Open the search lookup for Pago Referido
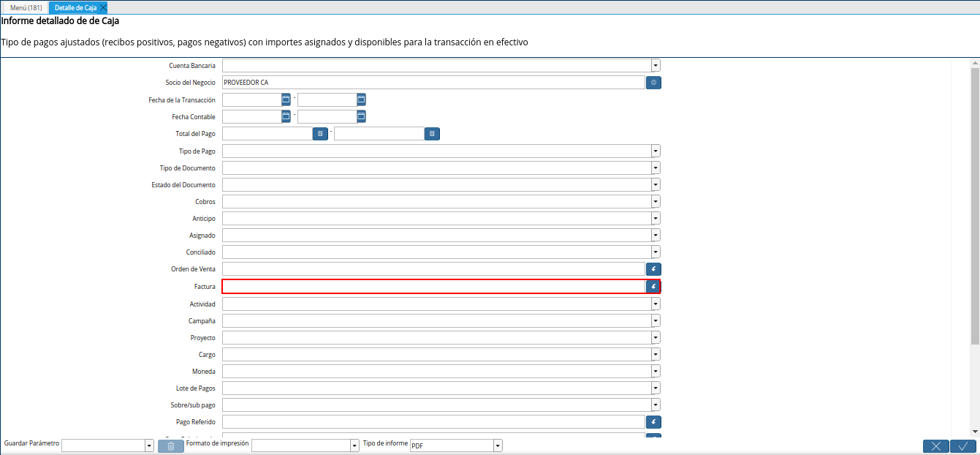This screenshot has height=455, width=980. [653, 421]
